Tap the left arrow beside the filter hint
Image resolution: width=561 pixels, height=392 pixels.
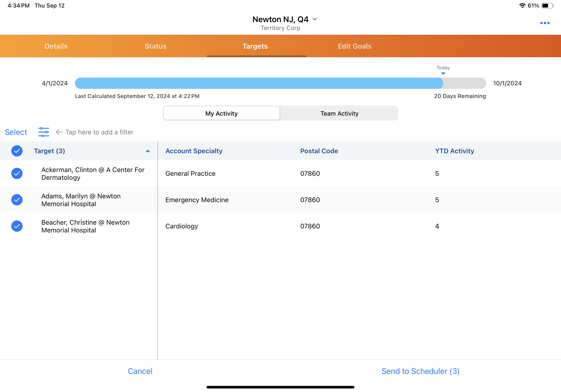coord(59,132)
